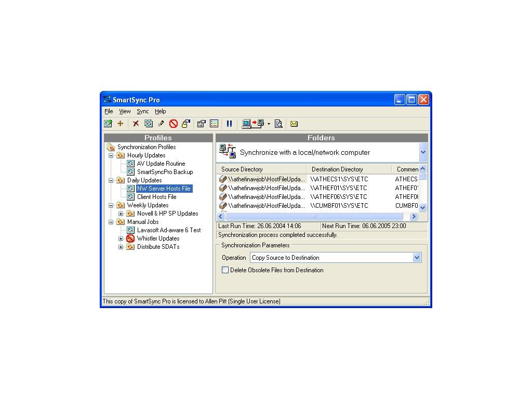The image size is (532, 399).
Task: Click the yellow plus add icon
Action: click(x=120, y=124)
